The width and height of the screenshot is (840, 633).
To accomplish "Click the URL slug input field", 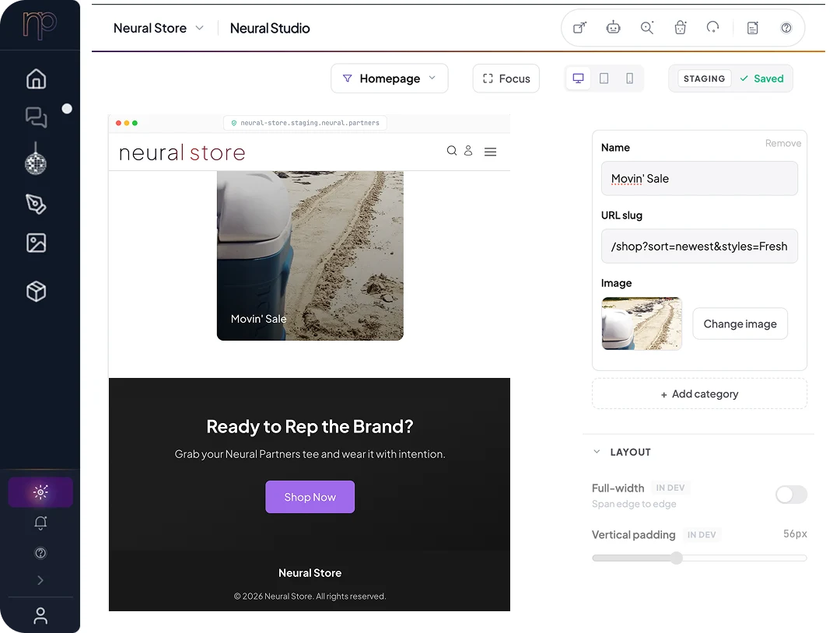I will 699,247.
